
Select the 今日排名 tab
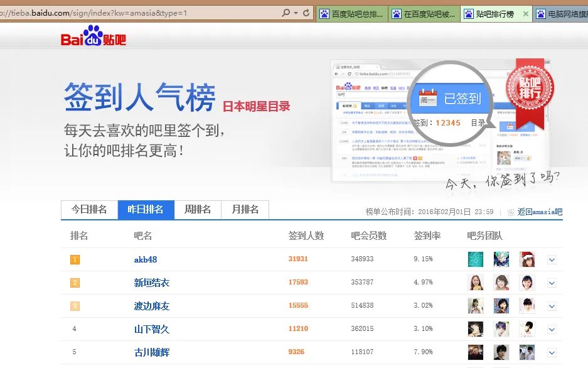point(89,209)
